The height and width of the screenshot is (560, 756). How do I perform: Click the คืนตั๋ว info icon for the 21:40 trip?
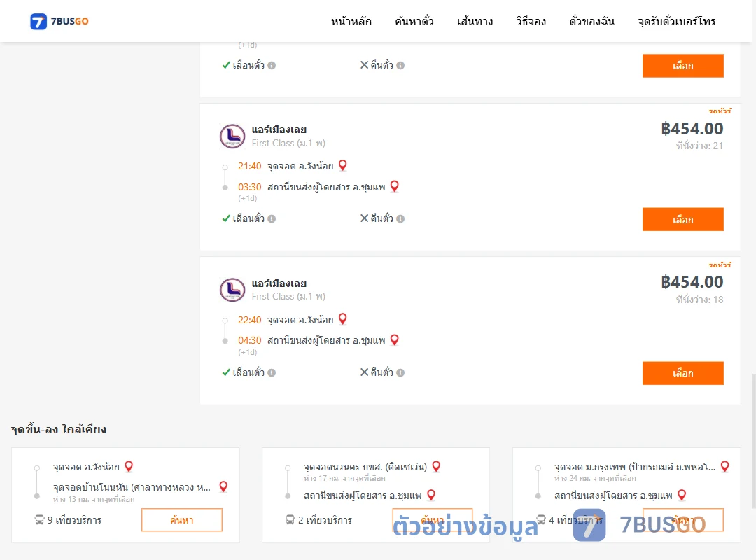[400, 218]
